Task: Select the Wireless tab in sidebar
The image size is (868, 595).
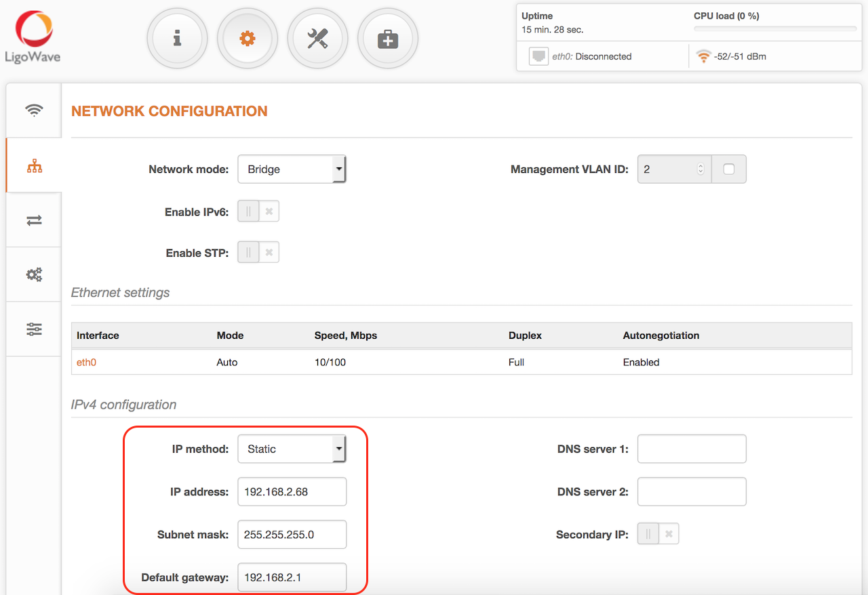Action: [34, 110]
